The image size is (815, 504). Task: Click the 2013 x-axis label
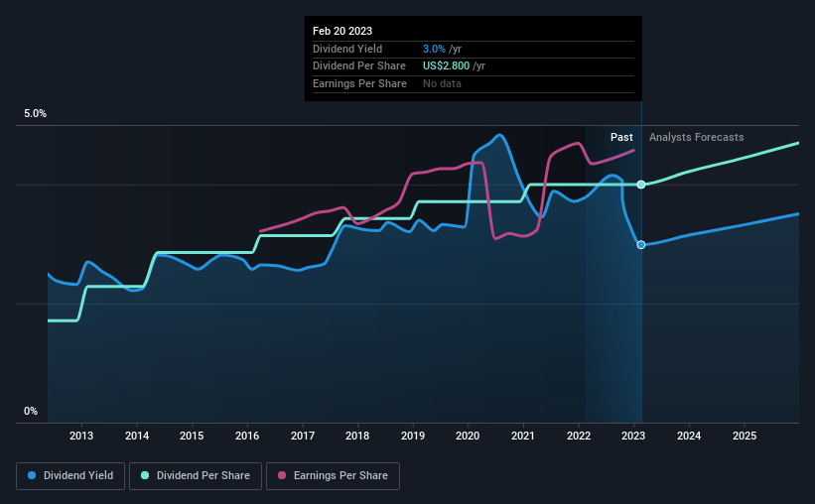point(81,436)
